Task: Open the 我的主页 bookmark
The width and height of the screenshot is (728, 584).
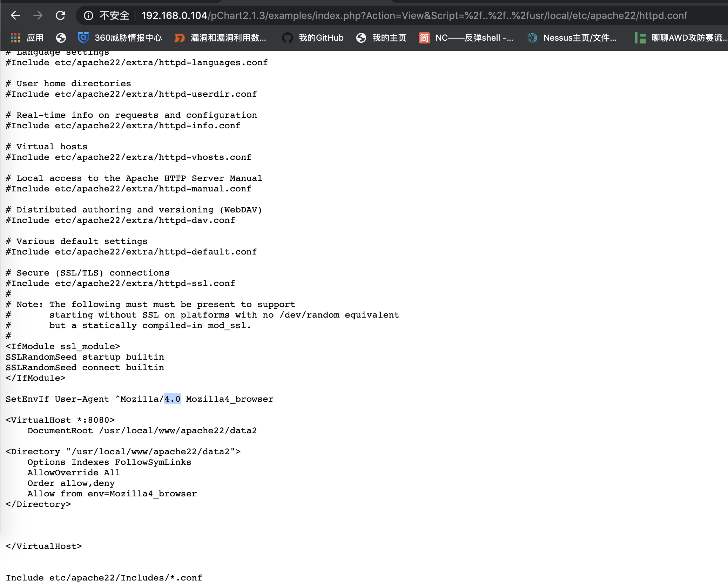Action: [x=381, y=38]
